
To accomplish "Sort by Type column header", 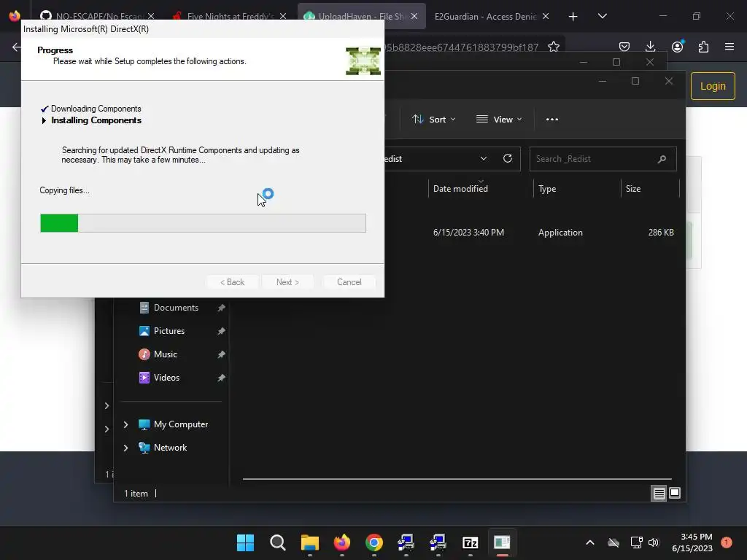I will click(576, 189).
